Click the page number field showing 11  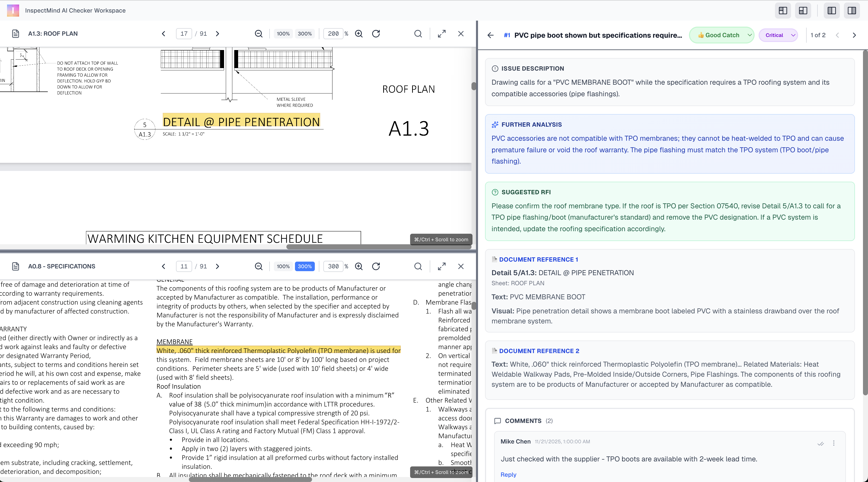(184, 266)
